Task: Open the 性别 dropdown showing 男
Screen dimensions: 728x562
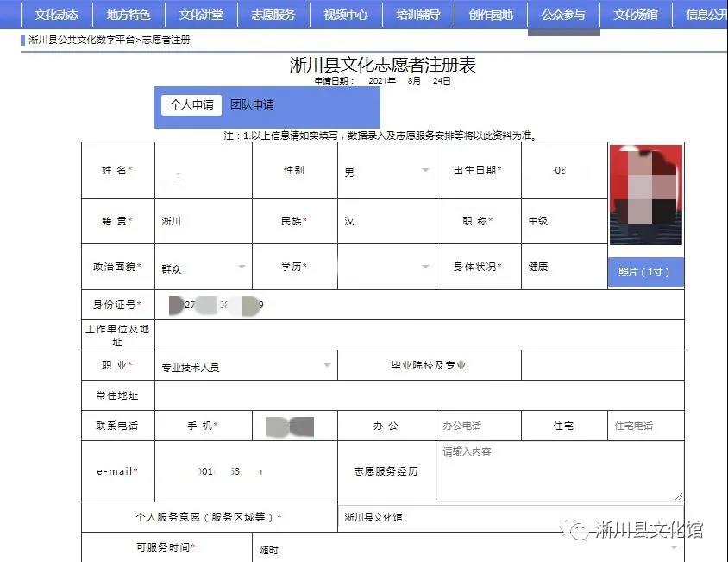Action: (x=386, y=171)
